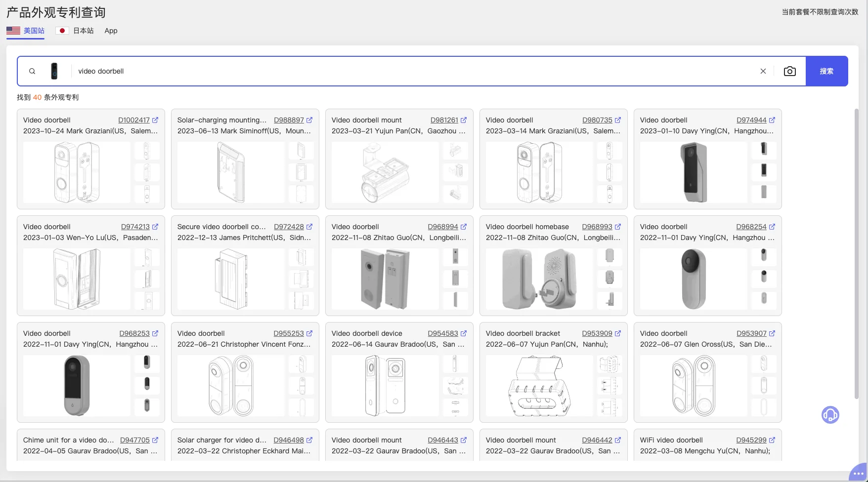Open external link icon for D946443
Viewport: 868px width, 482px height.
coord(464,440)
